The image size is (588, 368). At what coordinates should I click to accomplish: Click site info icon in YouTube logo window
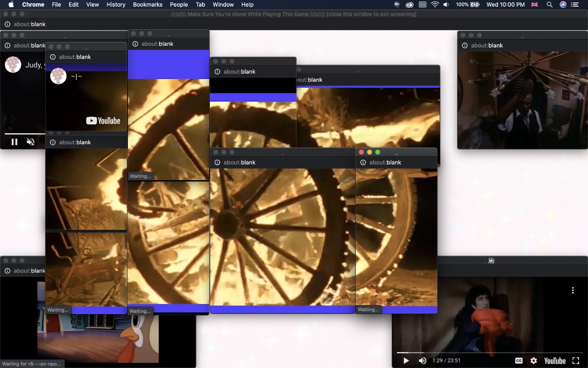[53, 57]
